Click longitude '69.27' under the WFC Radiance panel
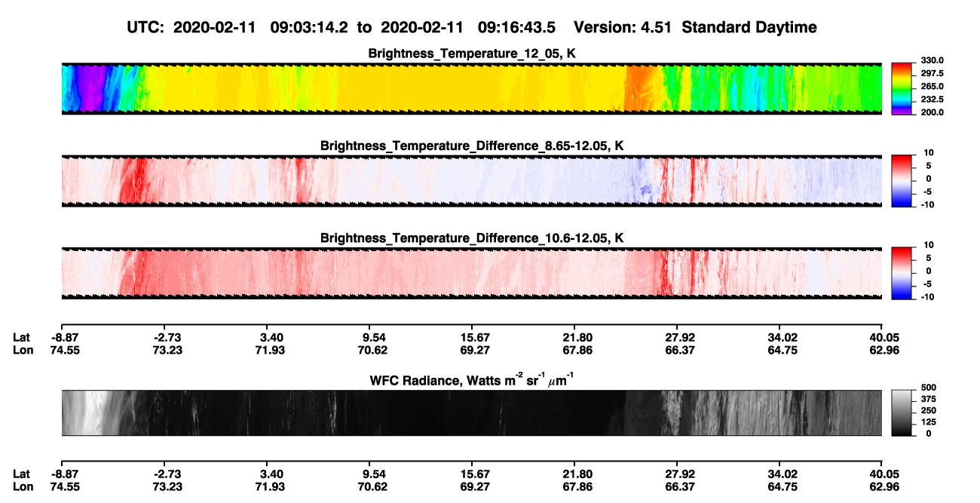Image resolution: width=980 pixels, height=503 pixels. [x=476, y=486]
